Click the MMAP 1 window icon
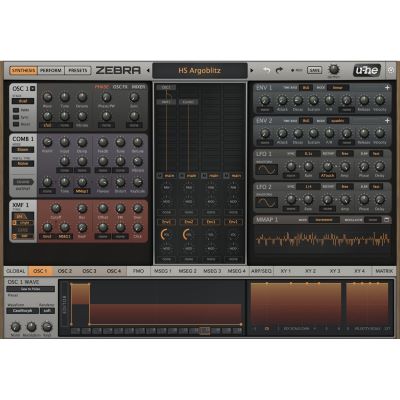 coord(386,220)
